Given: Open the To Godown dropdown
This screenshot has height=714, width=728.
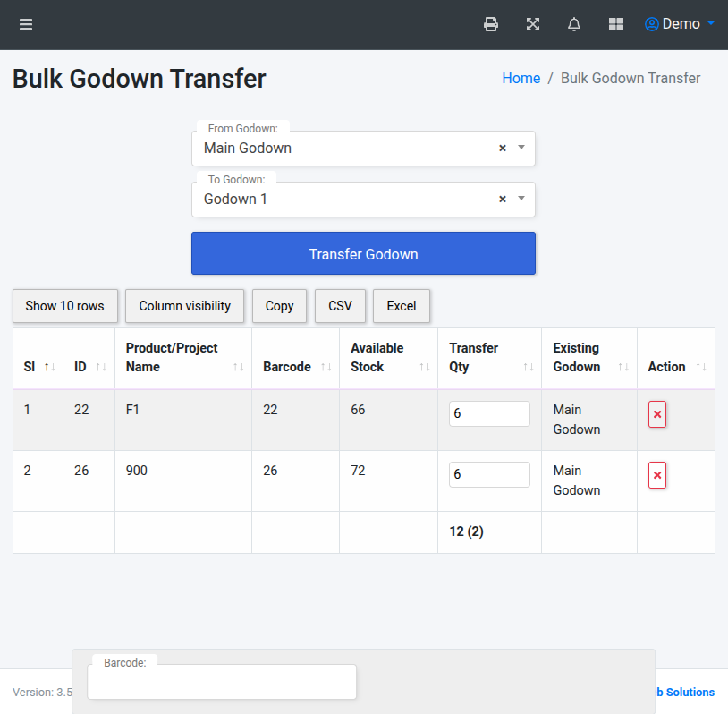Looking at the screenshot, I should [x=521, y=199].
